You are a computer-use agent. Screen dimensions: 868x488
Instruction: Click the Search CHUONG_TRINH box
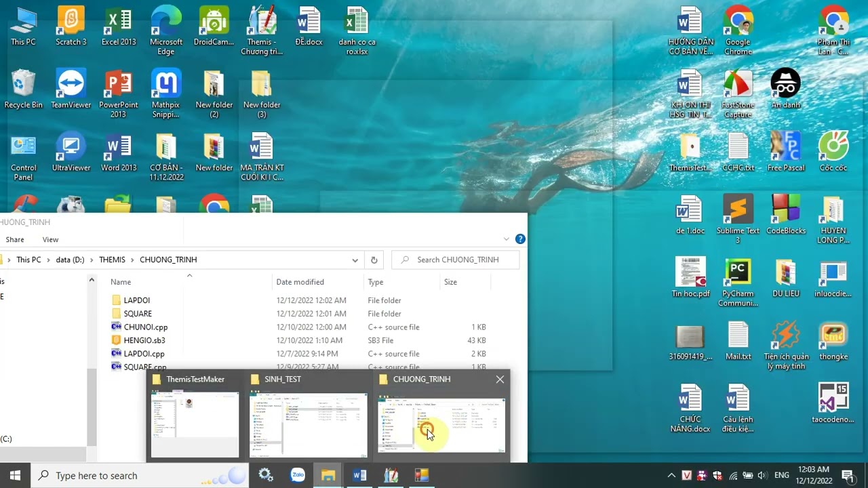tap(456, 260)
